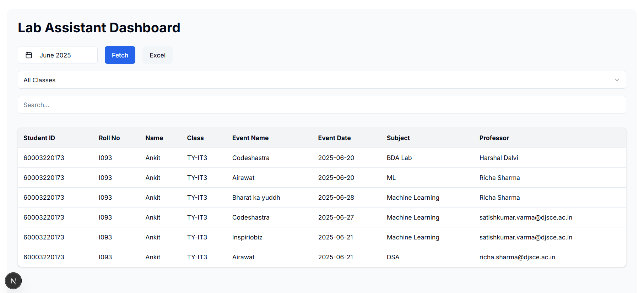Click the Harshal Dalvi professor cell

pos(498,158)
